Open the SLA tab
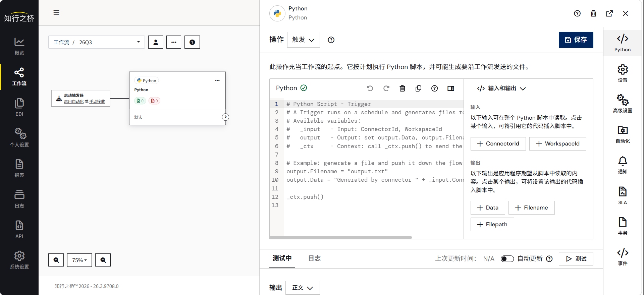This screenshot has height=295, width=644. pyautogui.click(x=623, y=196)
